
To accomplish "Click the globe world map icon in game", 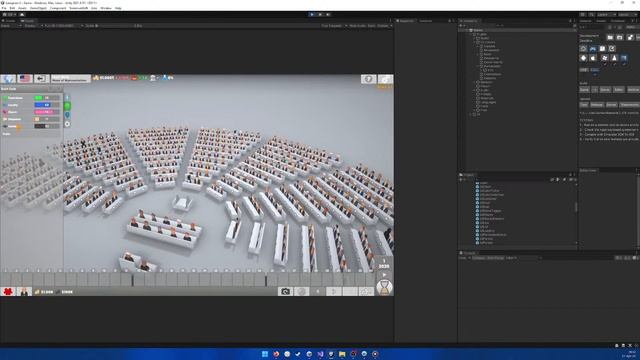I will (x=8, y=78).
